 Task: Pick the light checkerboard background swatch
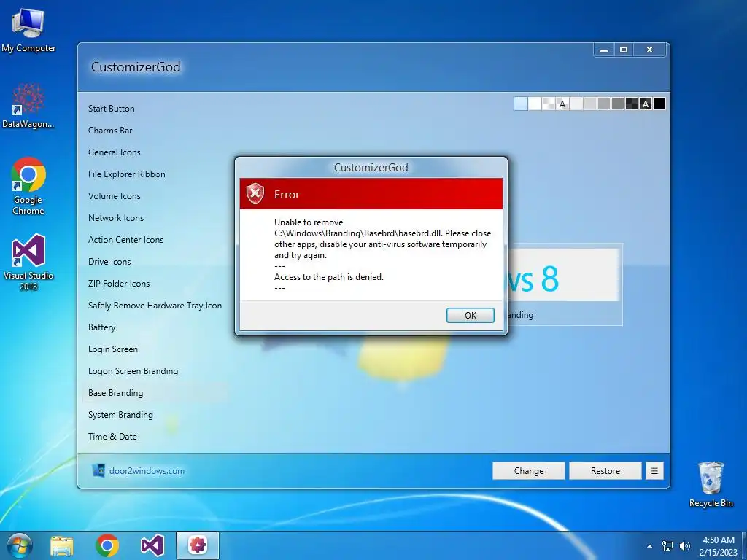549,104
